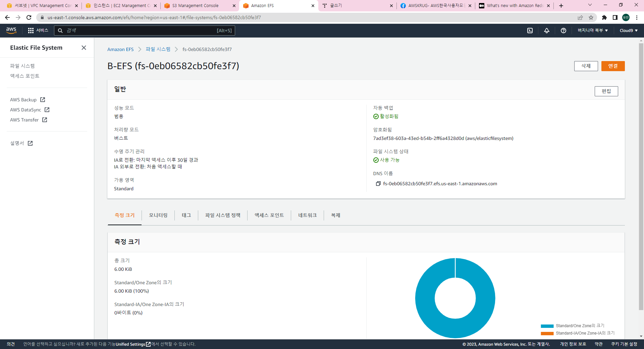Click the orange 연결 attach button

[x=613, y=66]
